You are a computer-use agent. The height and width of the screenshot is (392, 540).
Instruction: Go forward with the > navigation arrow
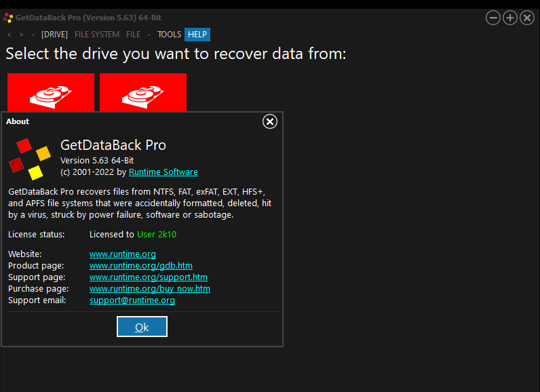click(21, 35)
